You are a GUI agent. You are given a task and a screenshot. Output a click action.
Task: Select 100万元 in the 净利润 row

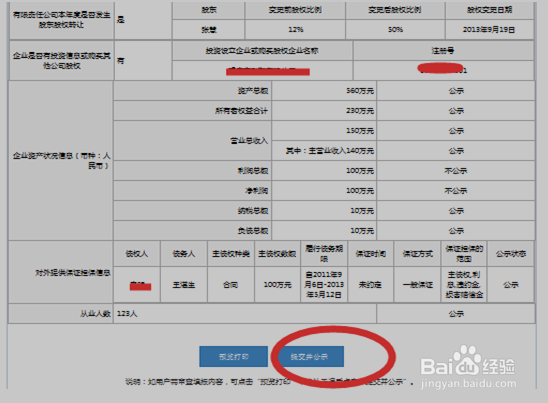click(360, 190)
